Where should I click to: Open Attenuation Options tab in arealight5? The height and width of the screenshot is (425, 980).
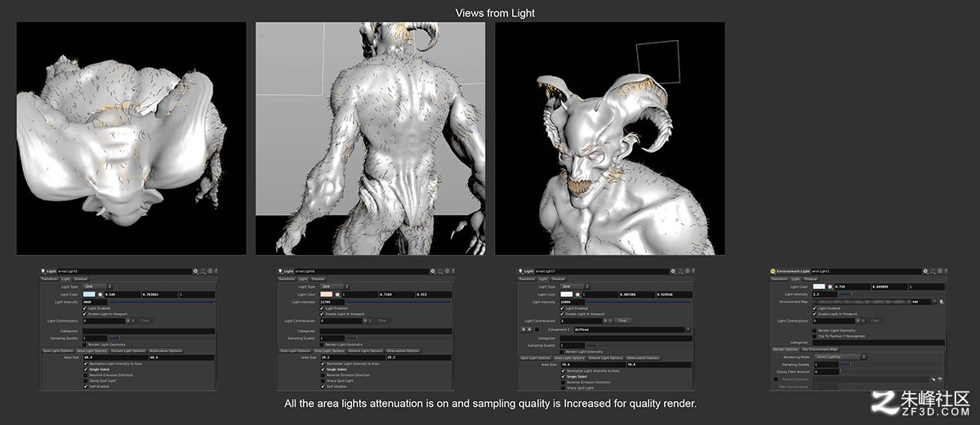(x=166, y=351)
